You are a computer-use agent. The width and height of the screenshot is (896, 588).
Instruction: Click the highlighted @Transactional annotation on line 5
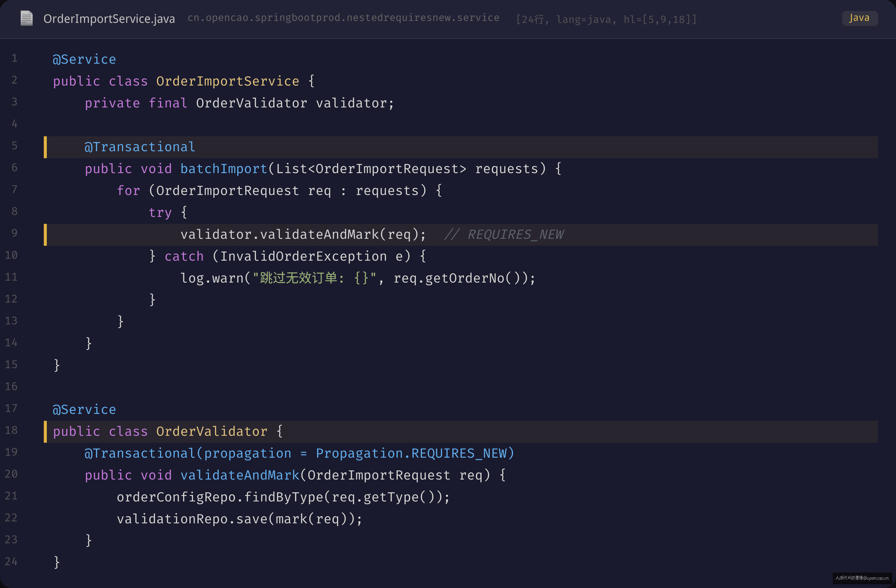[x=140, y=147]
